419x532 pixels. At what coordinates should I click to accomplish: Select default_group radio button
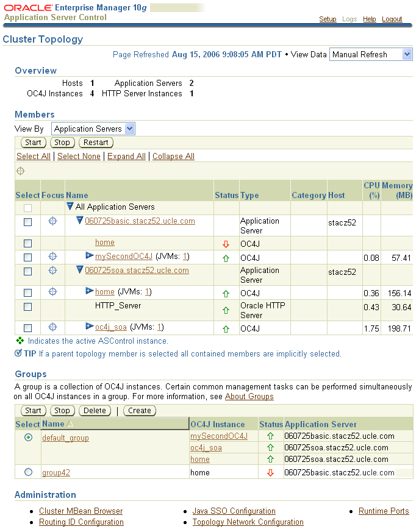[x=29, y=438]
